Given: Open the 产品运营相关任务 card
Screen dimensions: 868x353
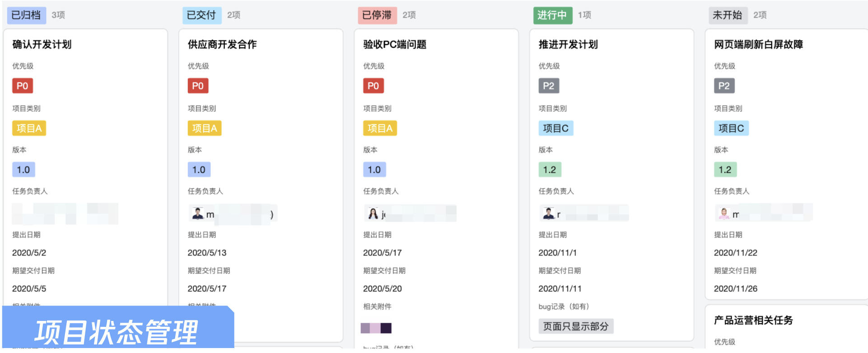Looking at the screenshot, I should pos(753,320).
